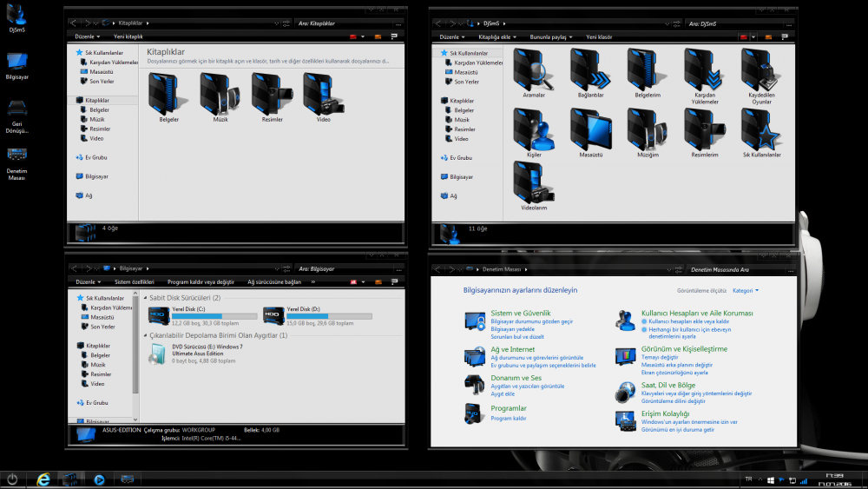Viewport: 868px width, 489px height.
Task: Click the Windows Media Player taskbar icon
Action: (99, 479)
